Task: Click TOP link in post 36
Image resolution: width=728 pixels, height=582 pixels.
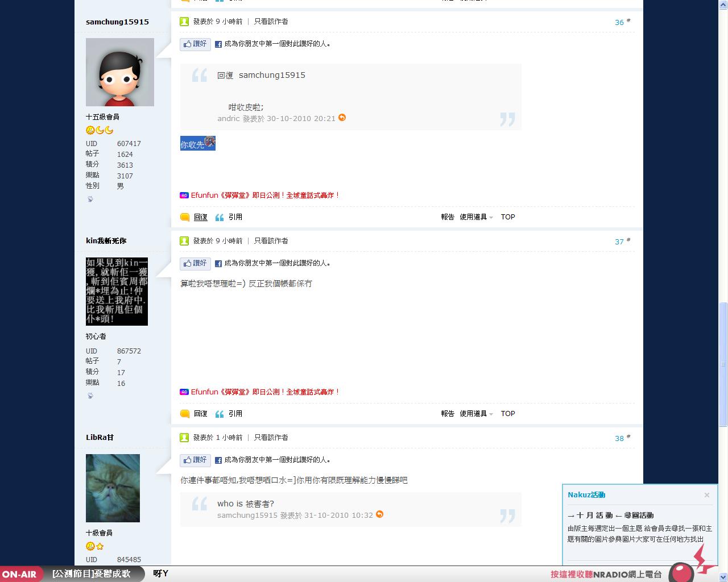Action: [508, 217]
